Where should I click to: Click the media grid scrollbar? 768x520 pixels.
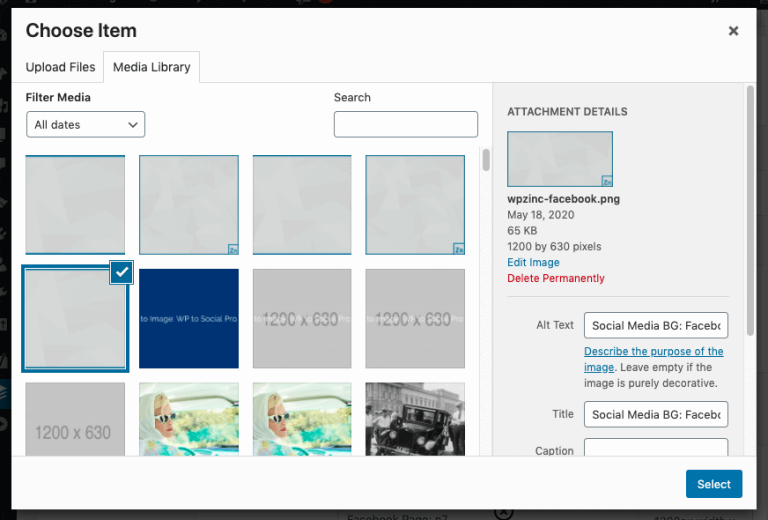pyautogui.click(x=486, y=160)
